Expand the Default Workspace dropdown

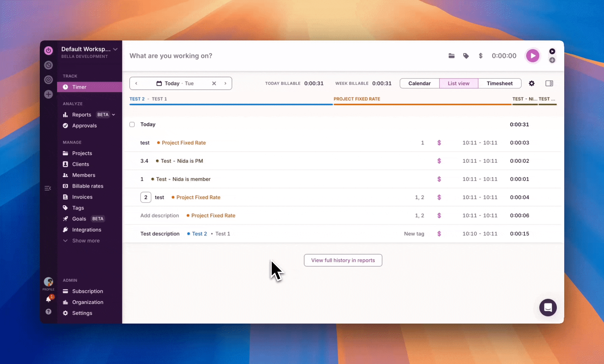115,49
